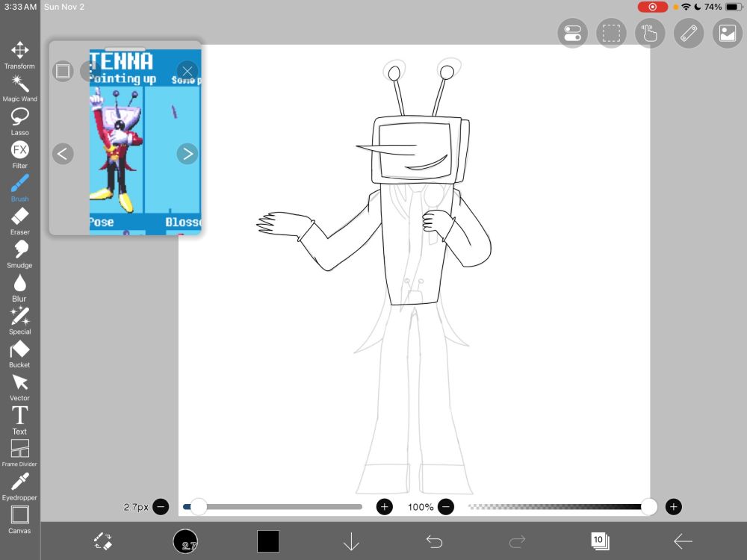Tap the reference window drag handle bar
This screenshot has width=747, height=560.
tap(125, 49)
